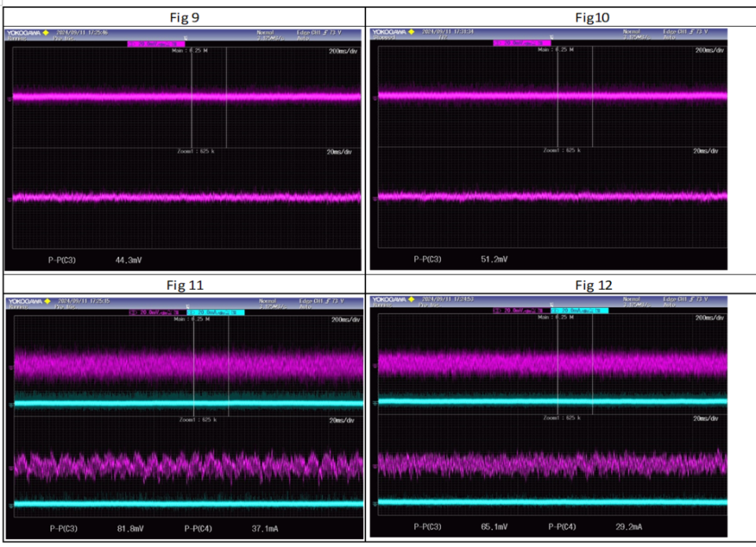Select the magenta C3 channel label in Fig 9

click(156, 44)
